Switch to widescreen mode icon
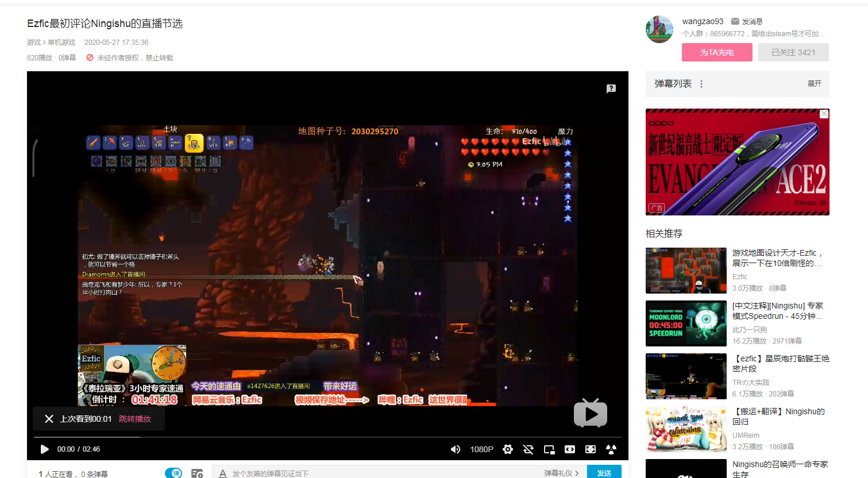This screenshot has height=478, width=868. click(x=570, y=449)
